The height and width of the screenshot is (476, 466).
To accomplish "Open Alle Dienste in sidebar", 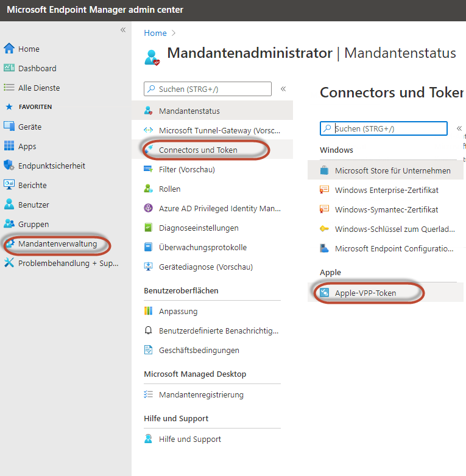I will (x=39, y=88).
